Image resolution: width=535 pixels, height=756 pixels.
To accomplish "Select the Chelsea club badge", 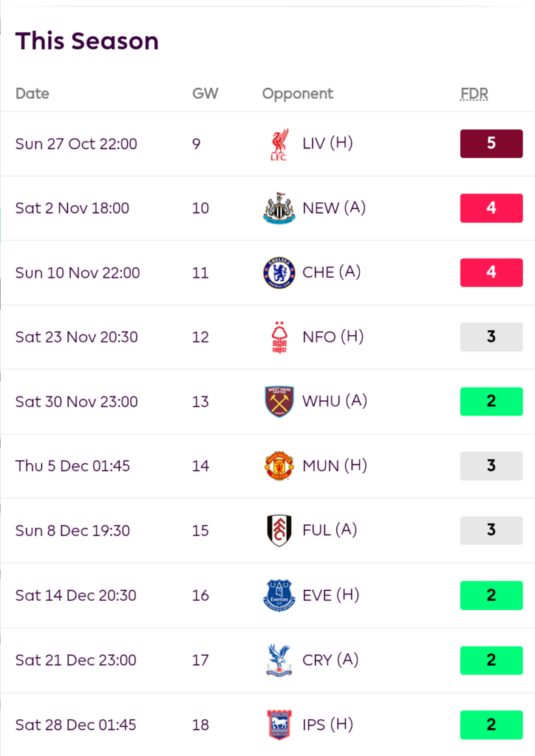I will point(279,273).
